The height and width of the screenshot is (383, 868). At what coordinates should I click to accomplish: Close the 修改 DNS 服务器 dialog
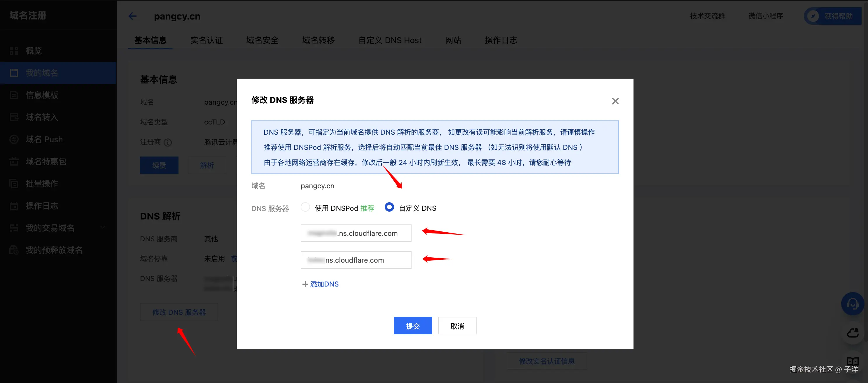click(615, 101)
